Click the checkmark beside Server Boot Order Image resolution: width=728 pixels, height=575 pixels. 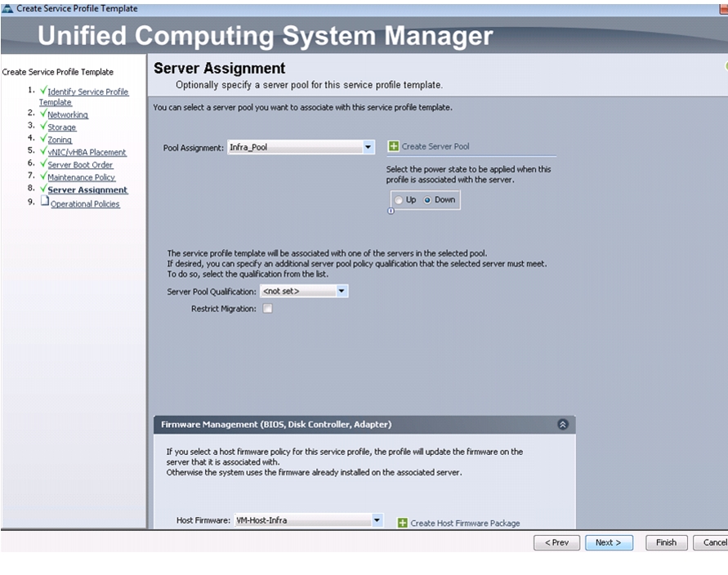click(43, 163)
